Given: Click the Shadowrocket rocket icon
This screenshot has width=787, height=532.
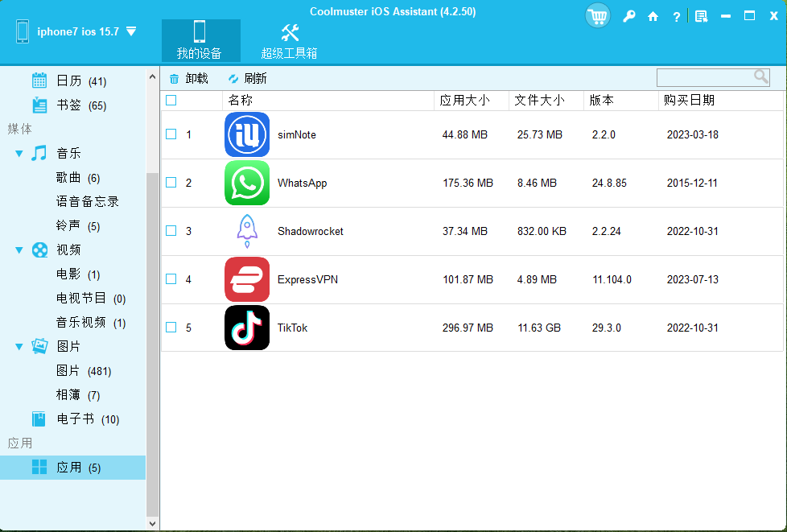Looking at the screenshot, I should [x=247, y=231].
